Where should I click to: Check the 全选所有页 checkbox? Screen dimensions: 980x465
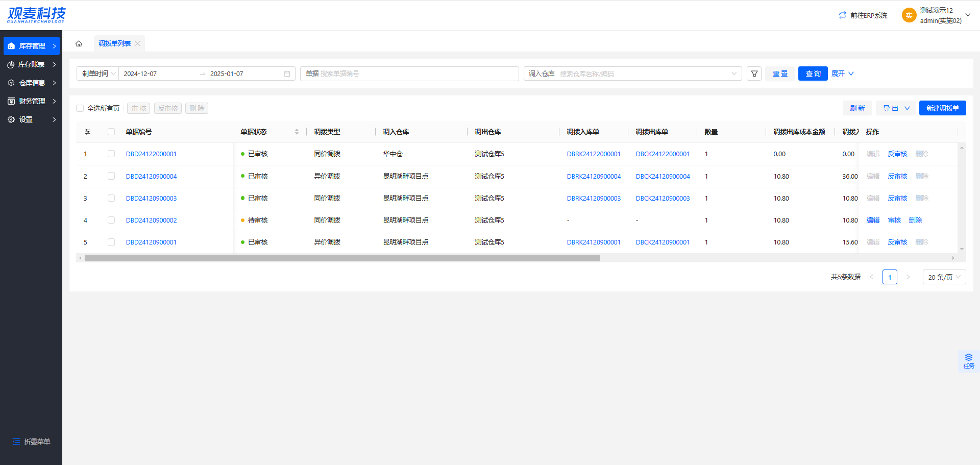point(80,108)
